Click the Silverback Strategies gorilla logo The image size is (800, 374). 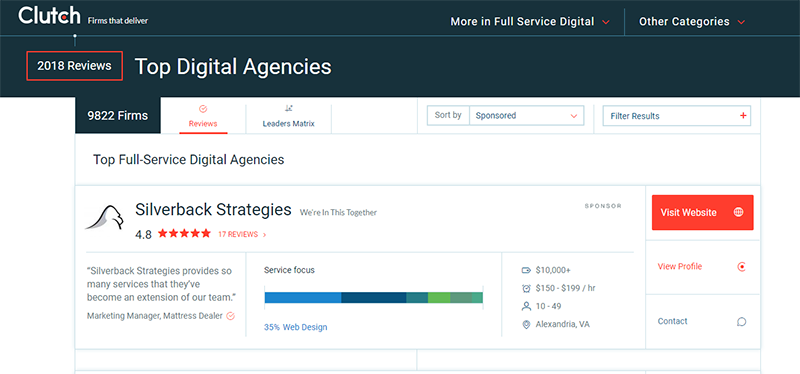105,218
